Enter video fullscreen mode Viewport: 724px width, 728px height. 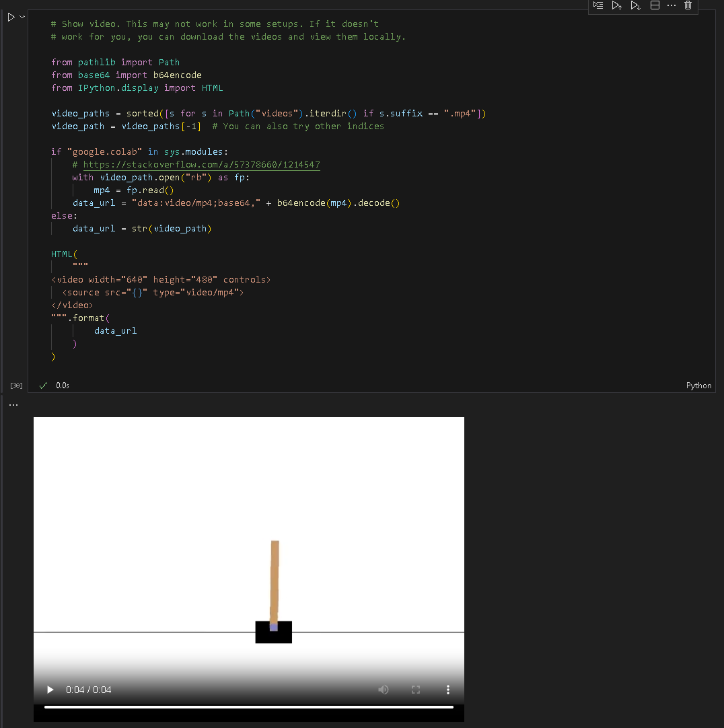click(x=416, y=690)
